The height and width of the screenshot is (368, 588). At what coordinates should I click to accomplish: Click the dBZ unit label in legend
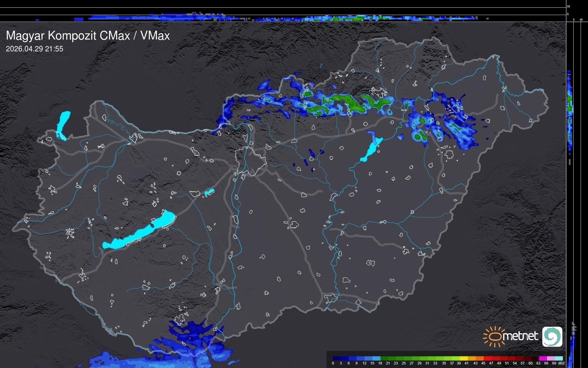pos(561,363)
